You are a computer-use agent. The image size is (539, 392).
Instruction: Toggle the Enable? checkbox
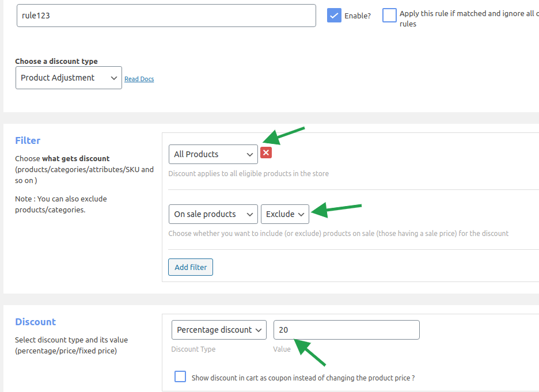(334, 16)
